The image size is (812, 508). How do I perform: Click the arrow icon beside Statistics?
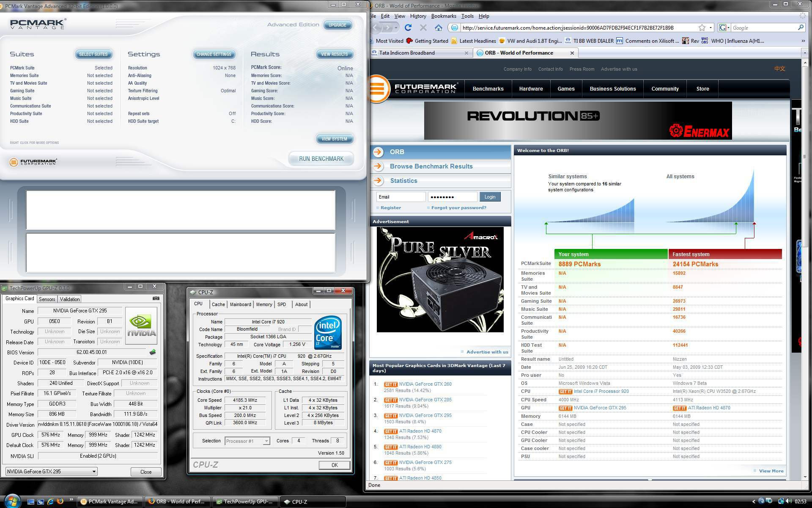point(378,181)
